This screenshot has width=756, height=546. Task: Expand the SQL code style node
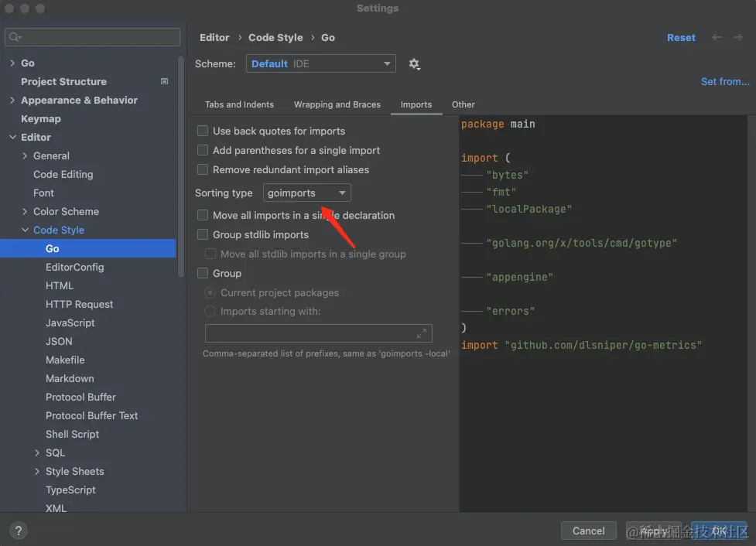pos(38,452)
